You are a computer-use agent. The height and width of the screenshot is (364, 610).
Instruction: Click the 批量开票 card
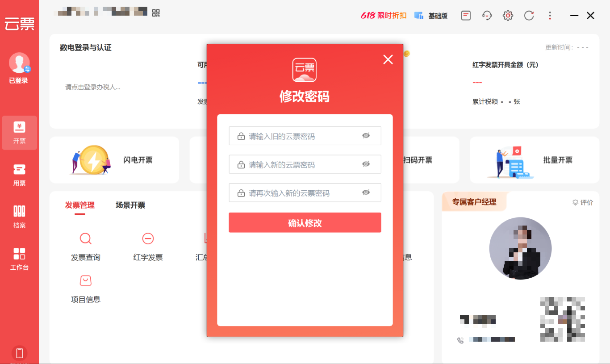[x=535, y=160]
